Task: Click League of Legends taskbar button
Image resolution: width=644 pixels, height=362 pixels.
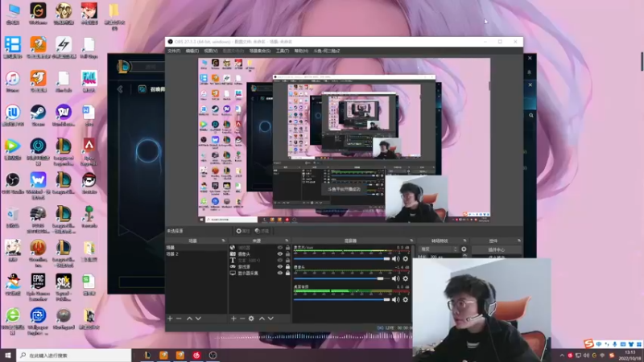Action: [147, 356]
